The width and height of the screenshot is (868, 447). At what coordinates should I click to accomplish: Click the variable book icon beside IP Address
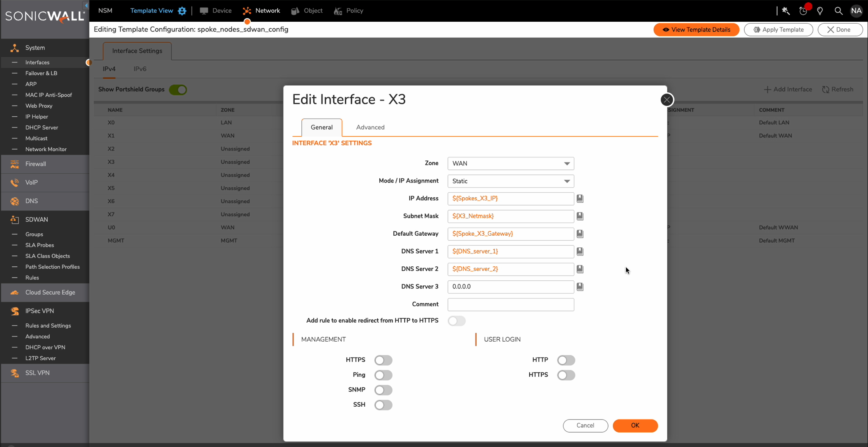click(x=580, y=198)
